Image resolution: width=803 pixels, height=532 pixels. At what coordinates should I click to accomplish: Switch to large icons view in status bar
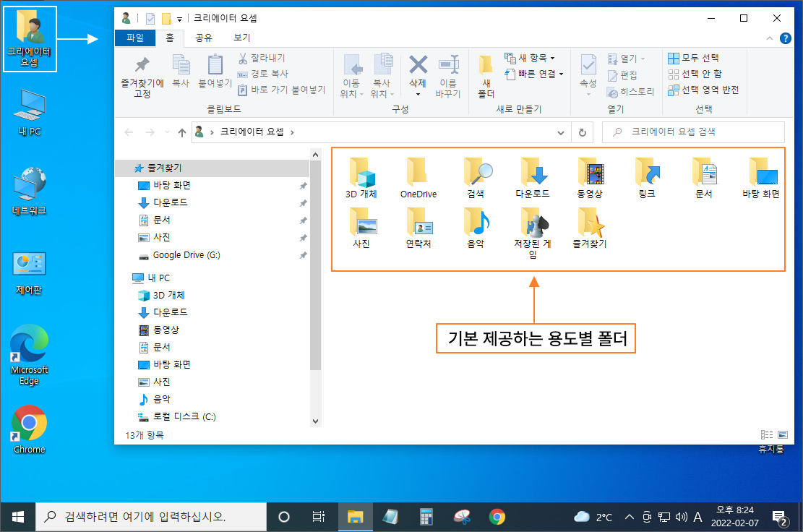(783, 435)
